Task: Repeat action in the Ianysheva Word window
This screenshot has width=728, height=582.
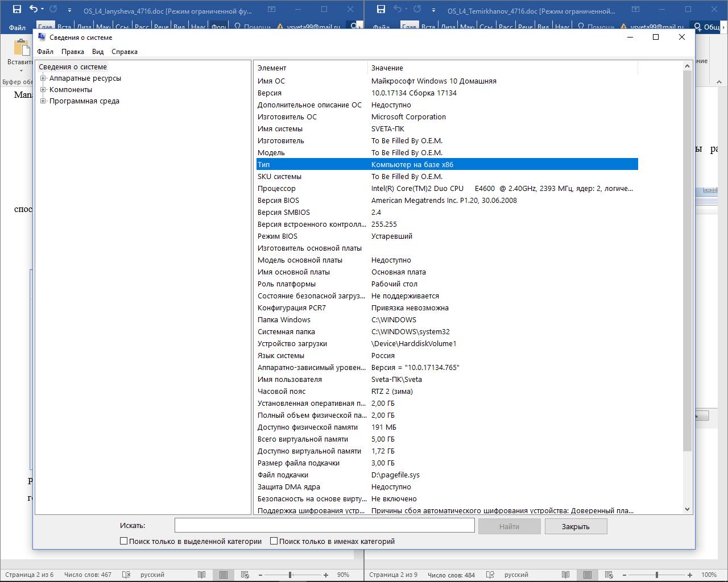Action: tap(53, 9)
